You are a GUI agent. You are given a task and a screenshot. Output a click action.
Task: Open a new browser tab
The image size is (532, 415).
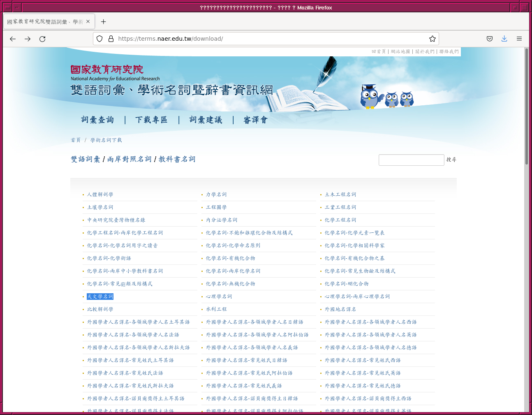pos(103,22)
